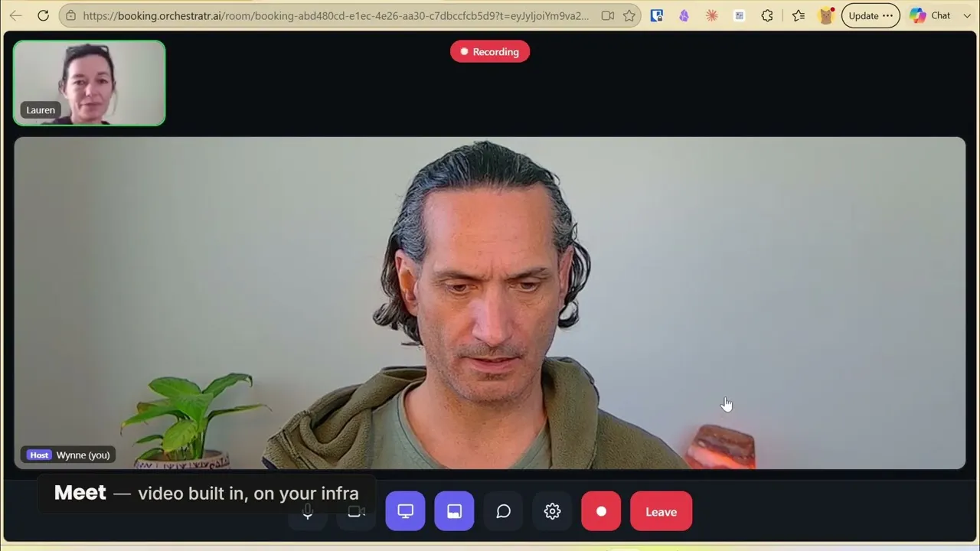Open the Favorites list icon
980x551 pixels.
pyautogui.click(x=799, y=15)
